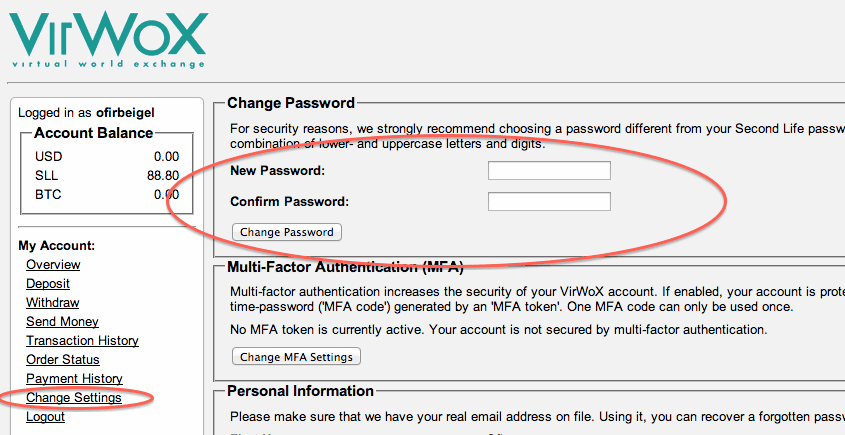845x435 pixels.
Task: Open the Overview account page
Action: click(x=53, y=265)
